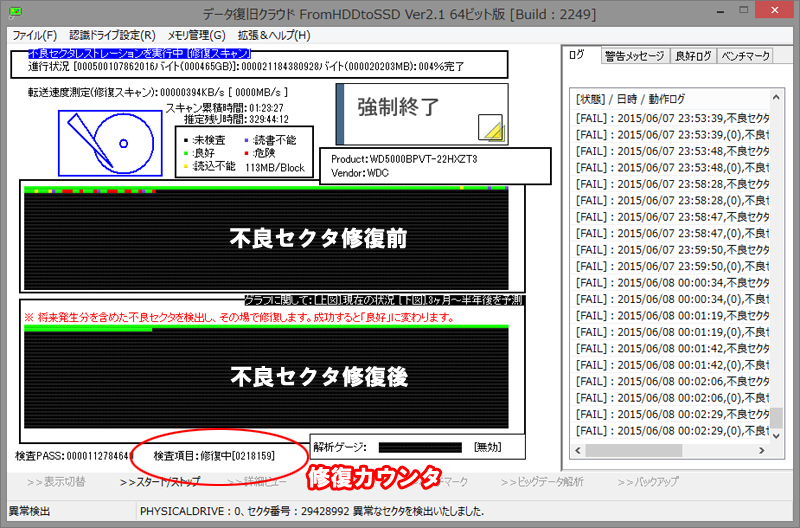Click the 読書不能 purple legend marker
The height and width of the screenshot is (528, 800).
(x=247, y=140)
